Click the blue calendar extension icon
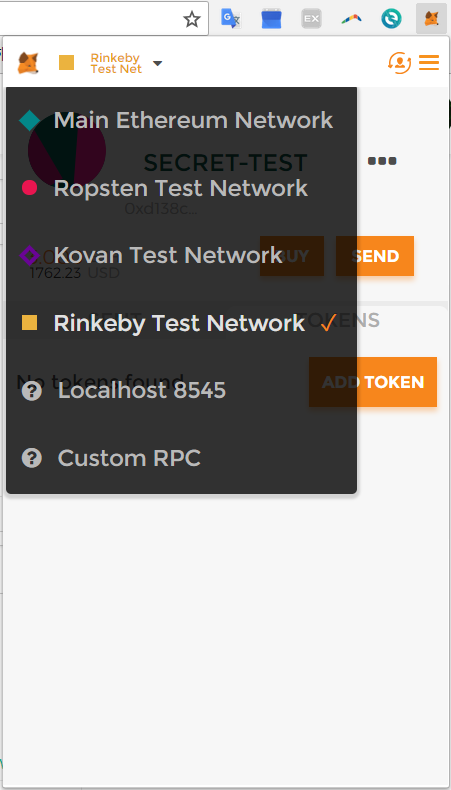 [x=272, y=19]
